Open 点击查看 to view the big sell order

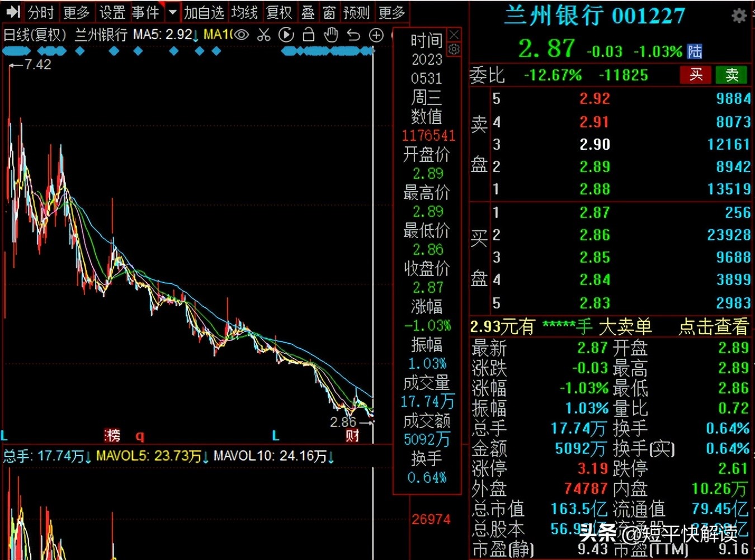pyautogui.click(x=714, y=327)
